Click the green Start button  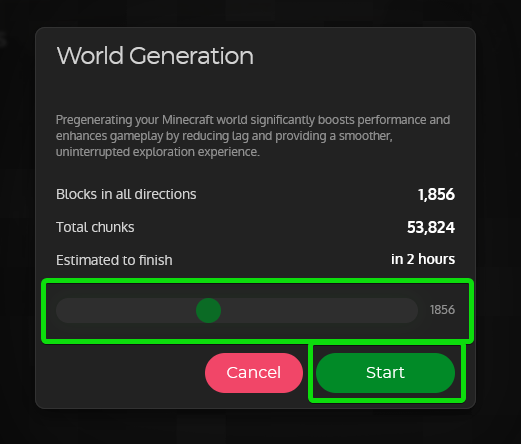[385, 373]
